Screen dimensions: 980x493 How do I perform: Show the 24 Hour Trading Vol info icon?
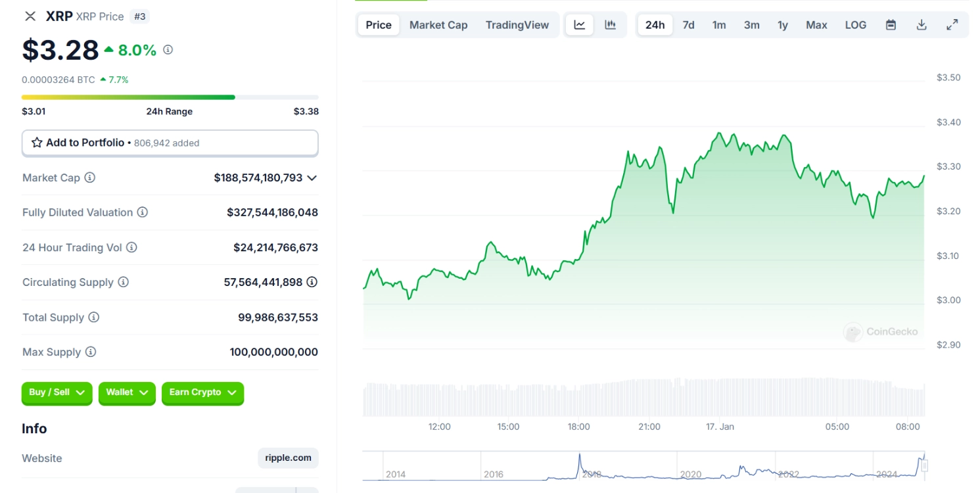131,247
